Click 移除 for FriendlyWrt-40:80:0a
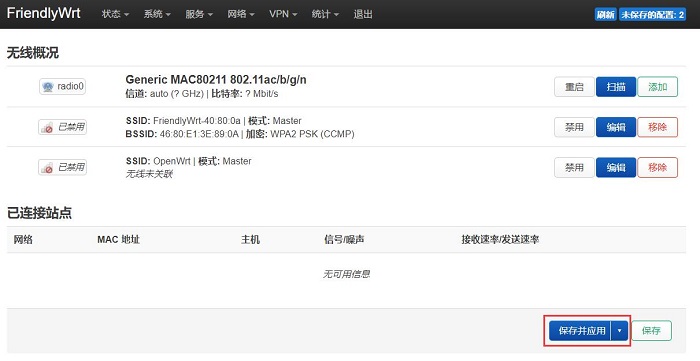The height and width of the screenshot is (361, 700). (x=657, y=127)
